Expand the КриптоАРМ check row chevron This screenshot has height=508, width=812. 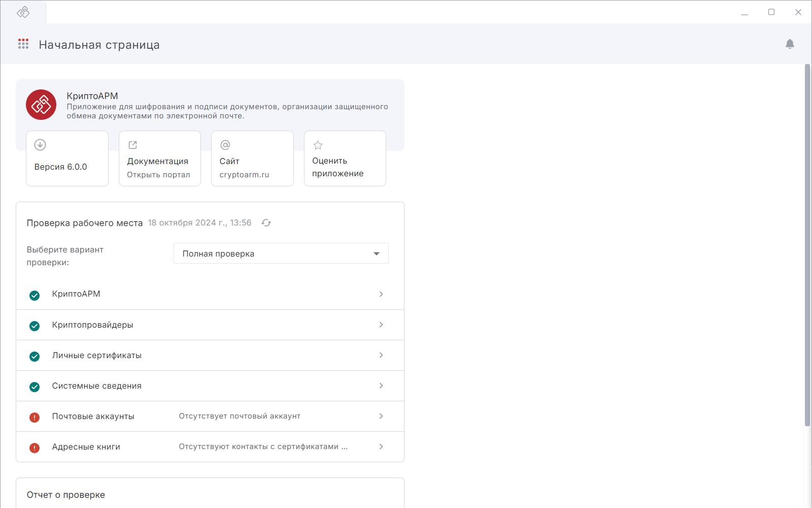tap(381, 294)
